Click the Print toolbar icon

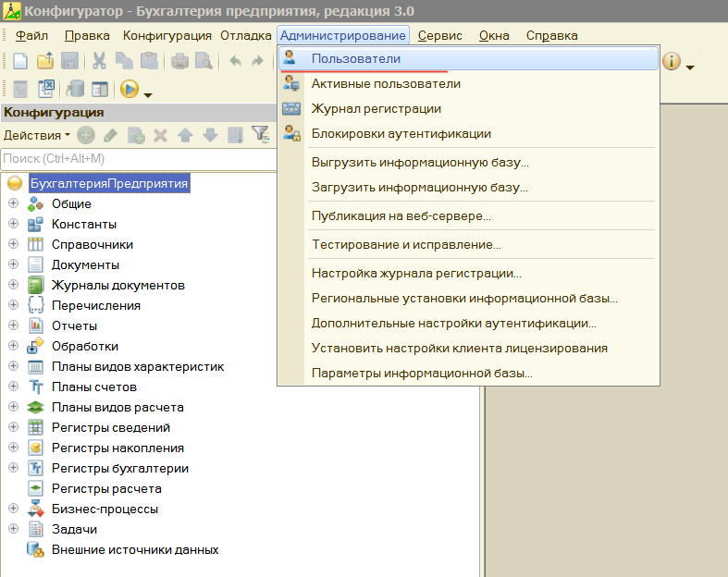tap(179, 61)
